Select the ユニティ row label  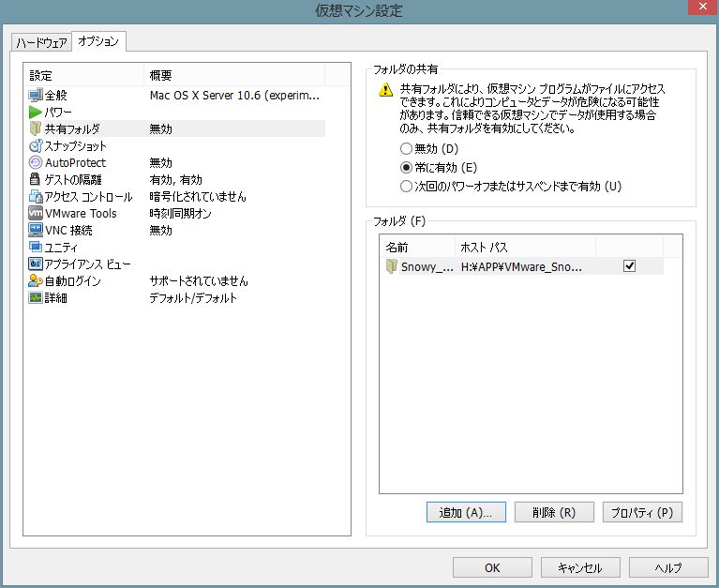pos(61,248)
